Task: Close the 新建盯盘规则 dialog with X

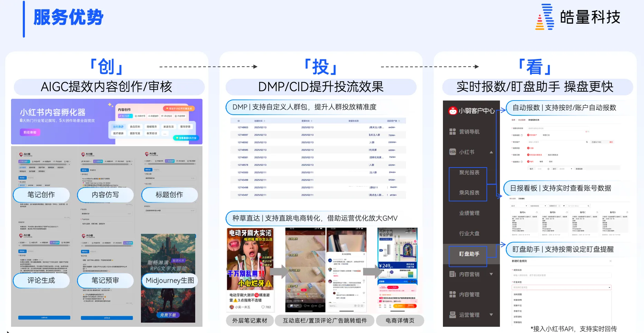Action: [610, 261]
